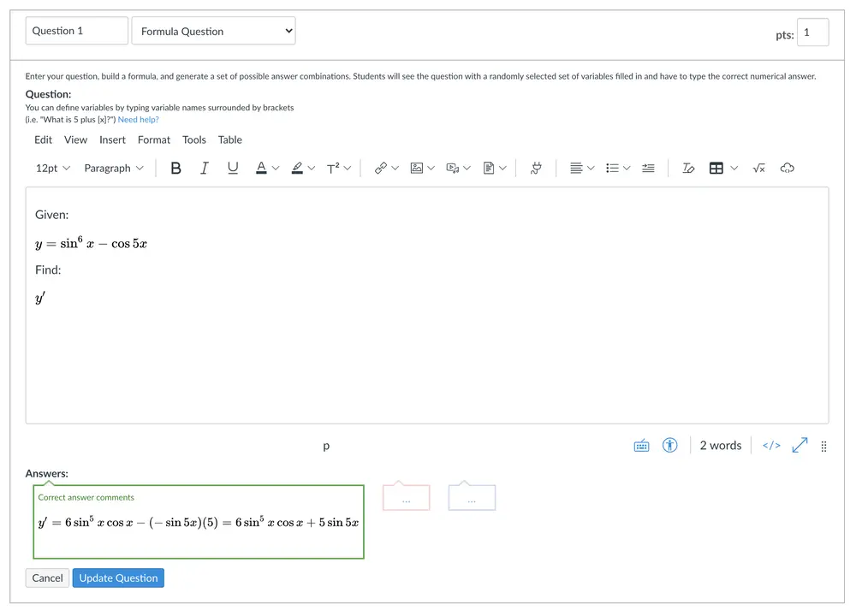Click the 'Find:' text in editor
Screen dimensions: 856x616
[x=48, y=269]
